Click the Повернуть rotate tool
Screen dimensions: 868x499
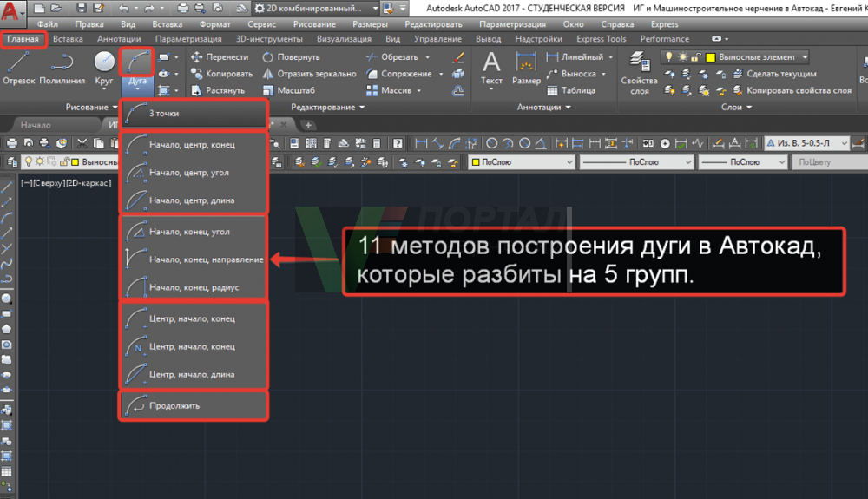coord(291,57)
